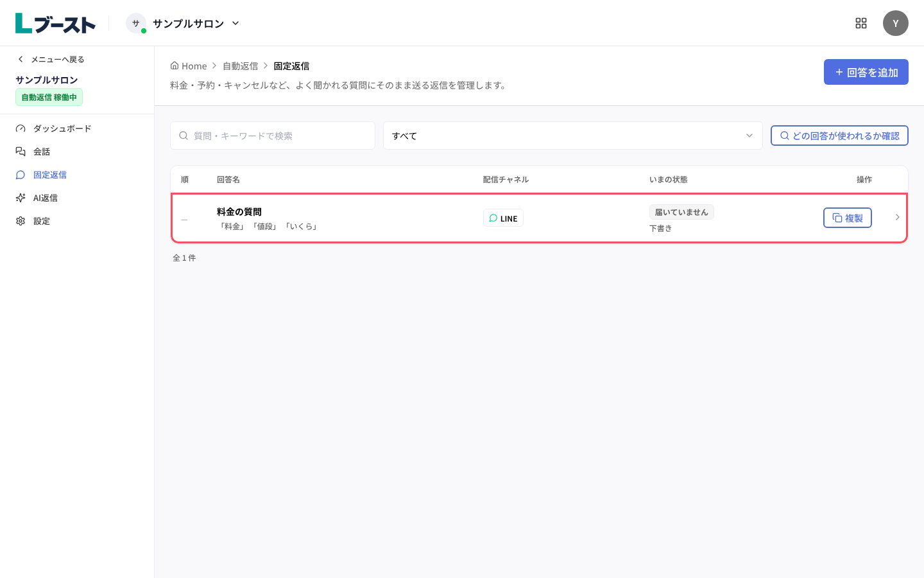Click 複製 for 料金の質問
The height and width of the screenshot is (578, 924).
click(848, 218)
